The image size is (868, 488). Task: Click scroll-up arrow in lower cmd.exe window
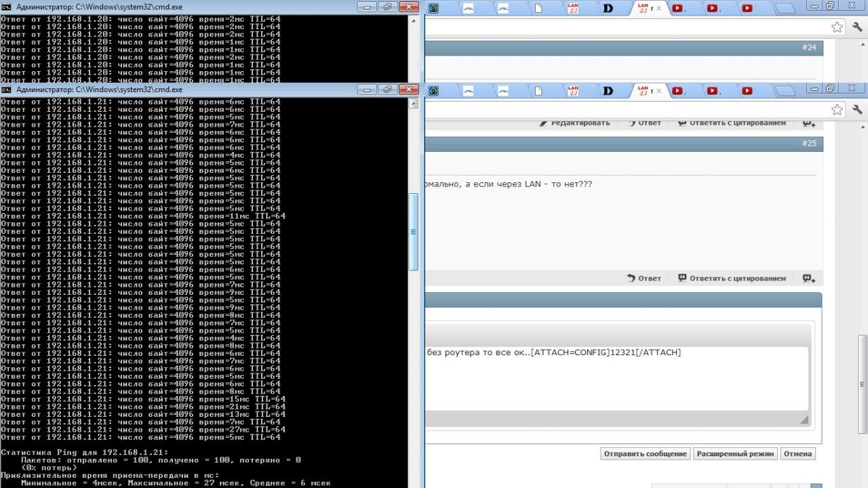click(413, 103)
